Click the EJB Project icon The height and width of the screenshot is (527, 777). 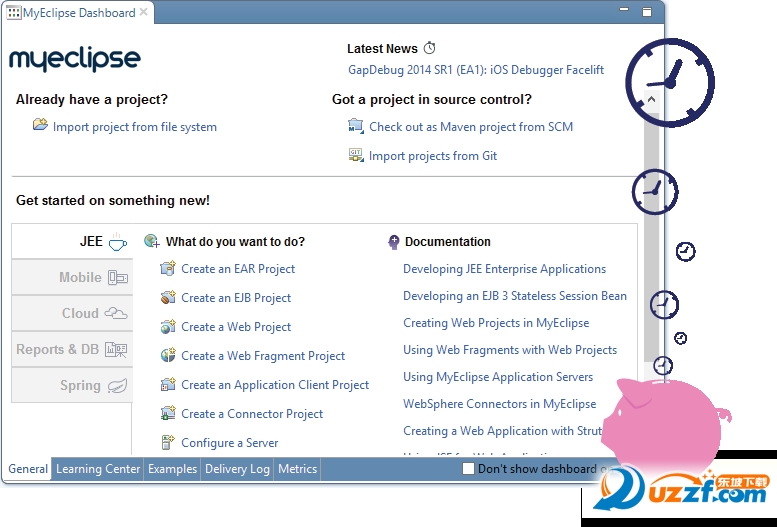click(x=168, y=297)
